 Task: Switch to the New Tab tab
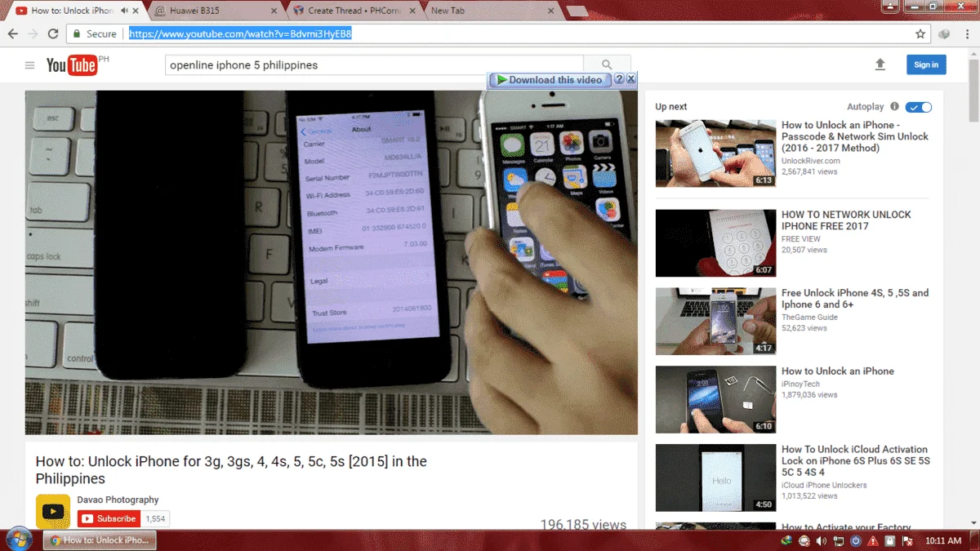[x=490, y=11]
